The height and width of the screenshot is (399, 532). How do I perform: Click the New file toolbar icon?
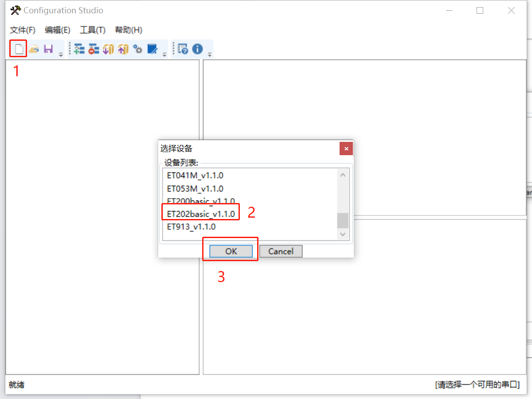(x=19, y=49)
